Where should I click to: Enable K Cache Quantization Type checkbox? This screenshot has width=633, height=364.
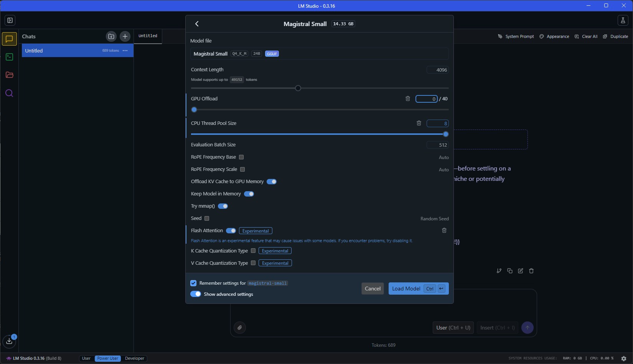tap(253, 251)
